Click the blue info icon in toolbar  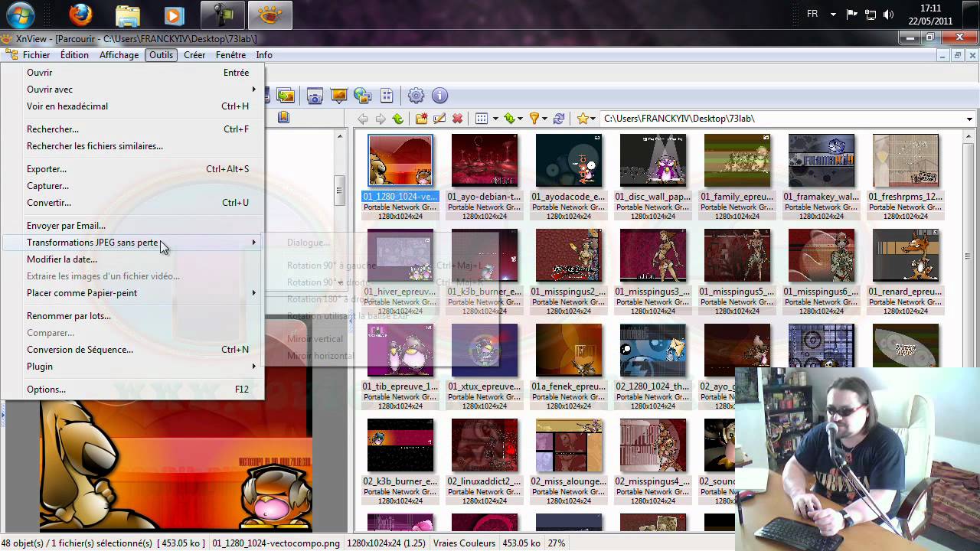(439, 96)
